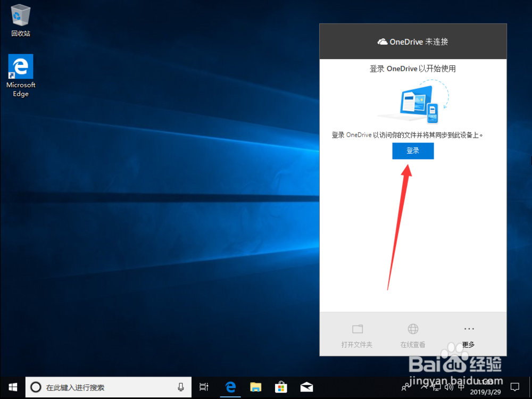Open the 更多 three-dots menu
The width and height of the screenshot is (532, 399).
[x=469, y=336]
